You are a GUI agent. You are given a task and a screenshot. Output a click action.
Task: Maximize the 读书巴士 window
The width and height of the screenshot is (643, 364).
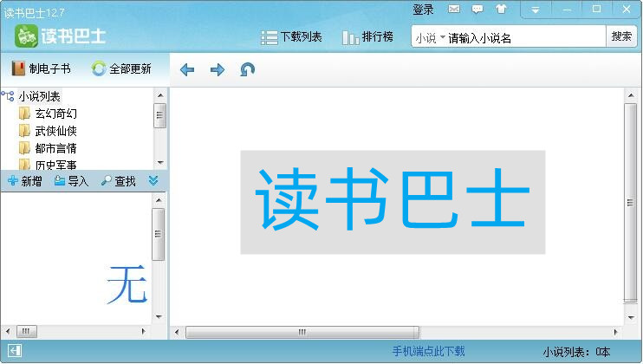click(597, 10)
